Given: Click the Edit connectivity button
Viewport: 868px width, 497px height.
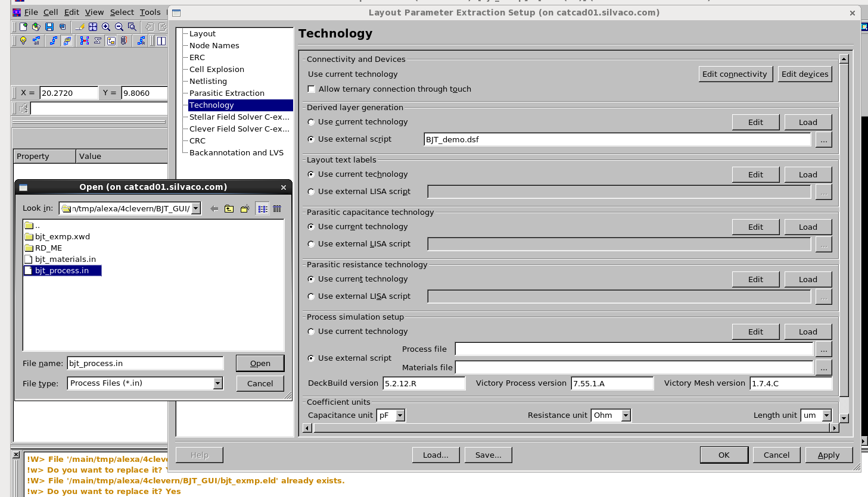Looking at the screenshot, I should [x=735, y=74].
